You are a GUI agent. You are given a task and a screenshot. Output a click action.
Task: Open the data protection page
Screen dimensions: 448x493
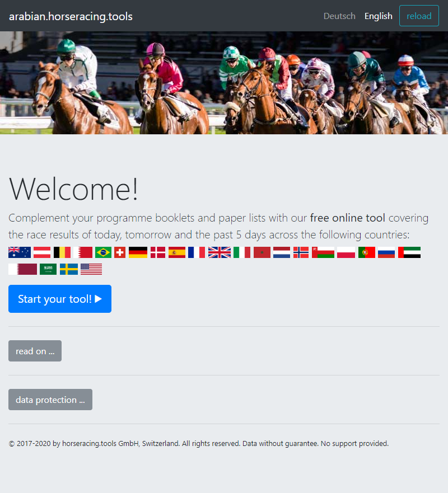point(50,400)
